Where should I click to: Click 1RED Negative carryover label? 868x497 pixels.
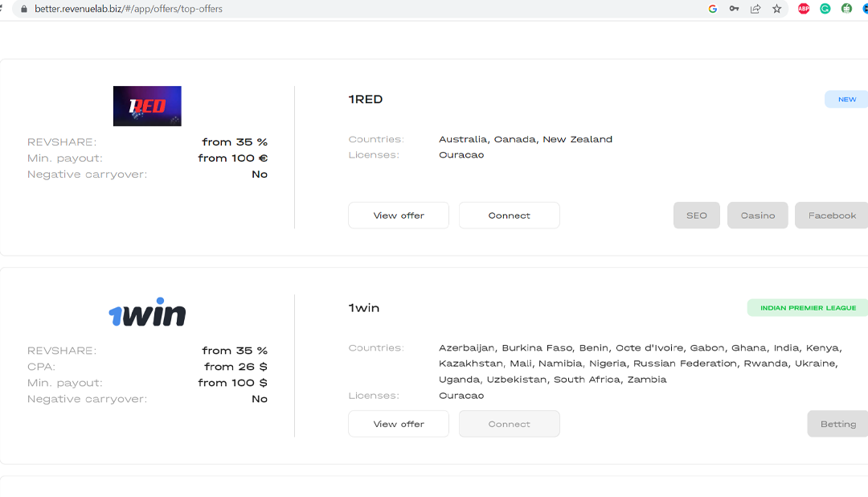coord(87,174)
